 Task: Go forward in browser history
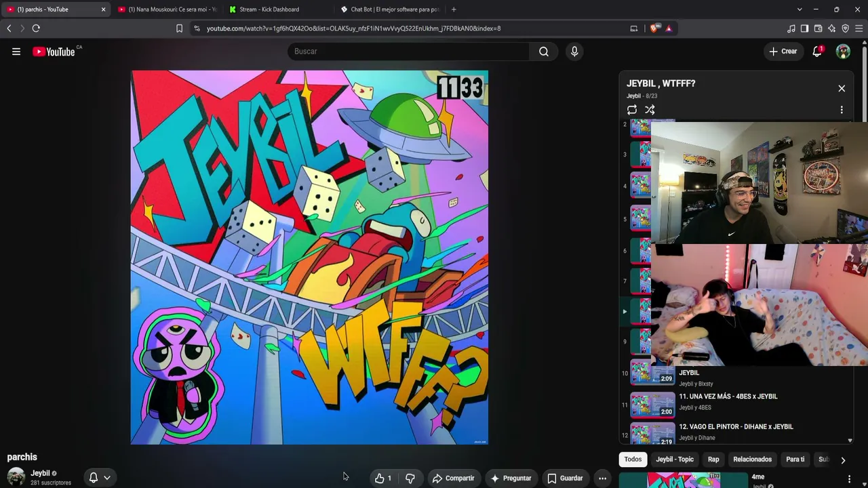coord(22,28)
